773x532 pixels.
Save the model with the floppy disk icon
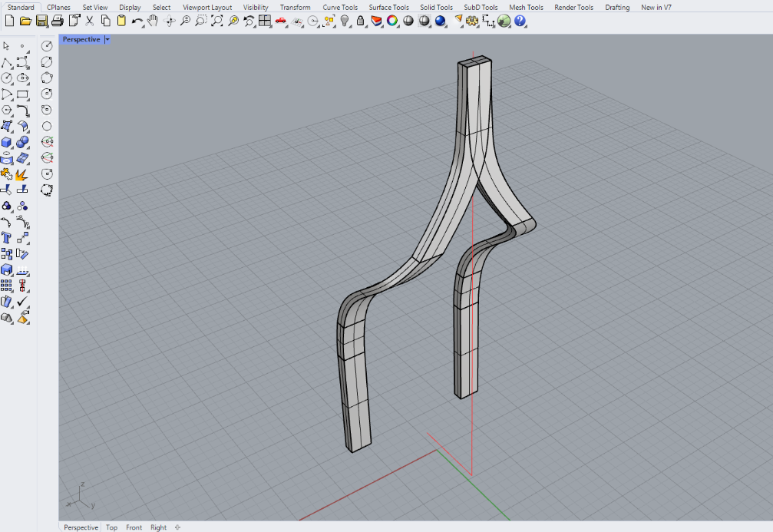41,21
